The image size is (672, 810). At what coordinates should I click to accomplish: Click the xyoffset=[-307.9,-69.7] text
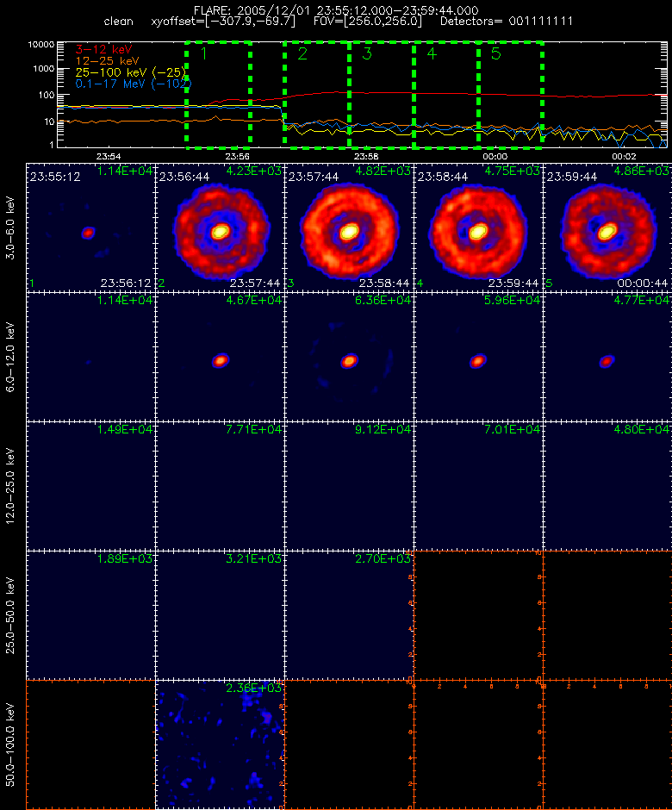pyautogui.click(x=223, y=22)
